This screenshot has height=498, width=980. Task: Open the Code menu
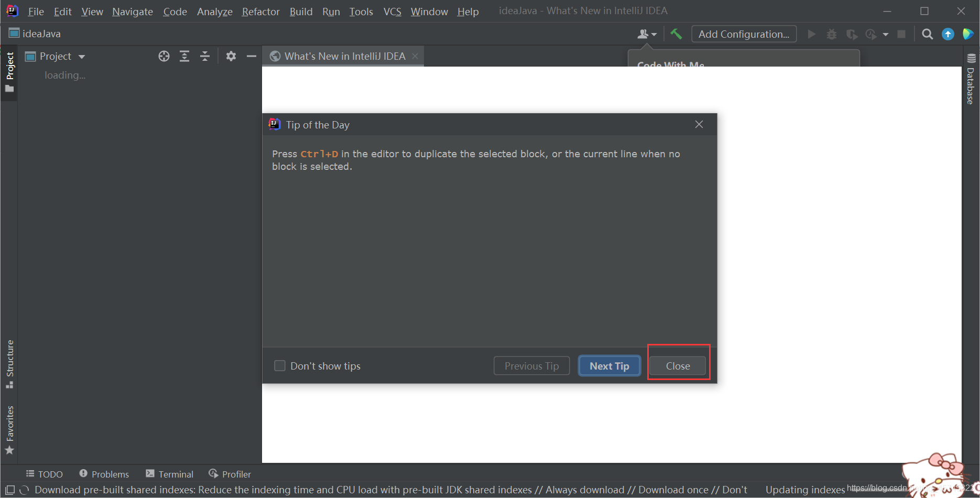click(x=175, y=12)
